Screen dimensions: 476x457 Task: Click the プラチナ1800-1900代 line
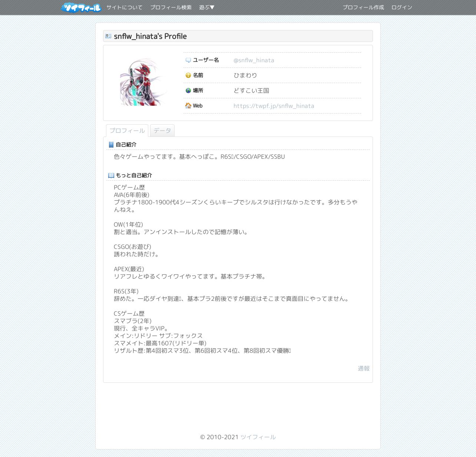[236, 206]
